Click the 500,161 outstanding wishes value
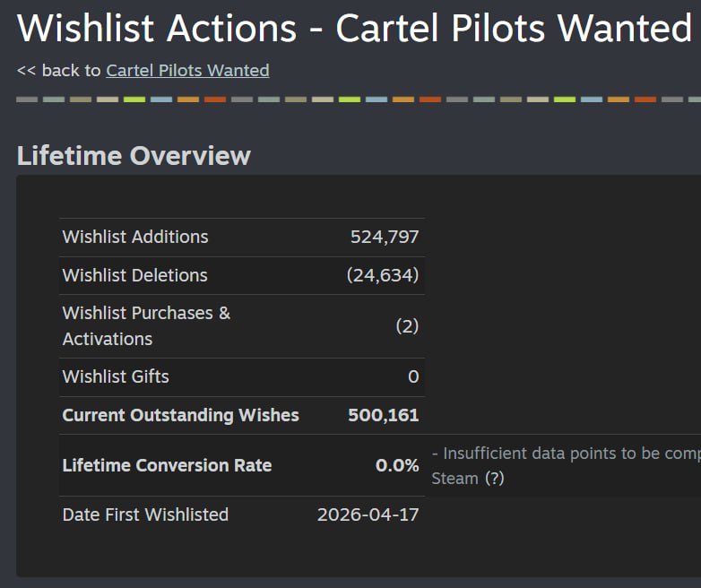 click(x=383, y=415)
